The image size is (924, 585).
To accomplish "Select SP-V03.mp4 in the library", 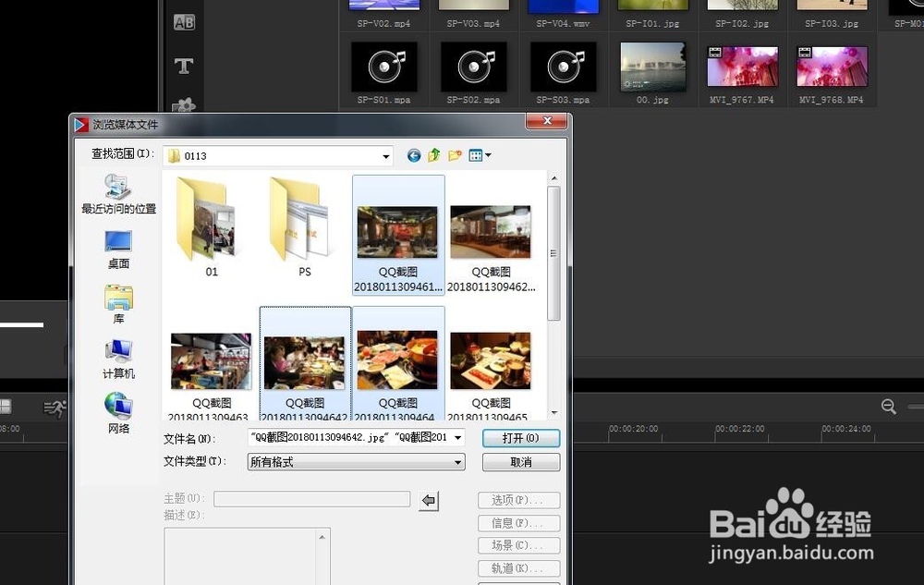I will (474, 14).
